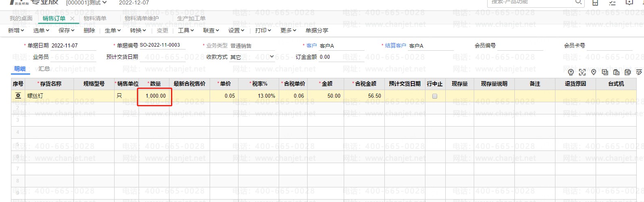
Task: Click the 存货名称 column header
Action: (50, 84)
